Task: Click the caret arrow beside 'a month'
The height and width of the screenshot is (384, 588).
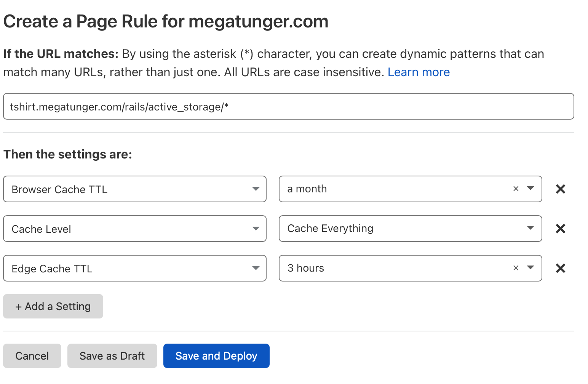Action: pyautogui.click(x=530, y=189)
